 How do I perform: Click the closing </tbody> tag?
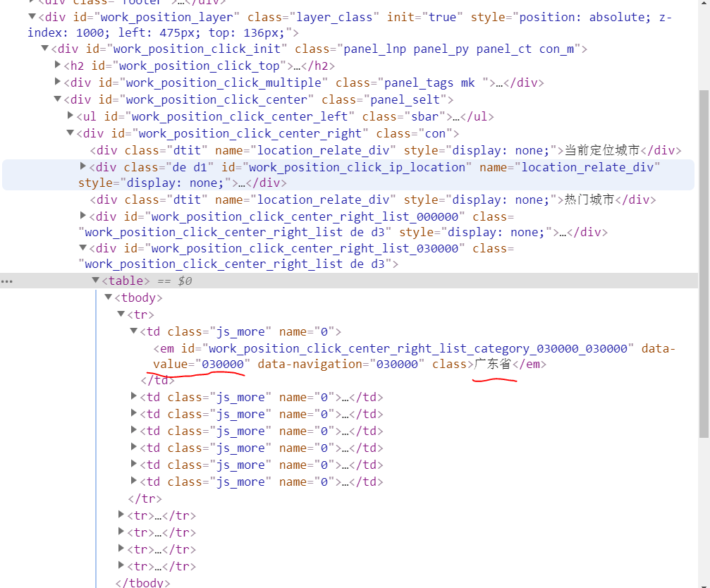pos(142,582)
